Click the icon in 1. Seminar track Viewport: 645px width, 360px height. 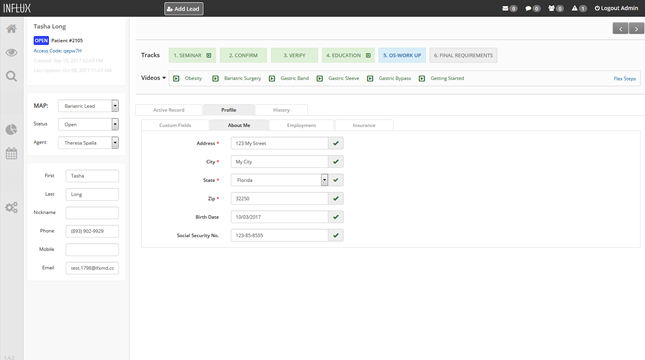point(209,55)
